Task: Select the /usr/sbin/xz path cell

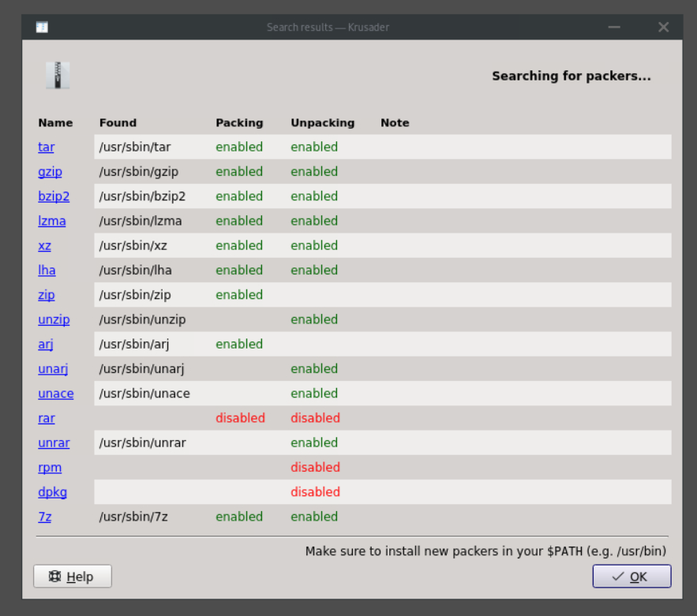Action: [133, 245]
